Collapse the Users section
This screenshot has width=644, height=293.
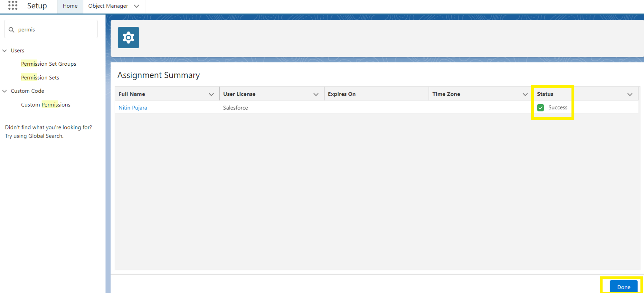[x=5, y=51]
